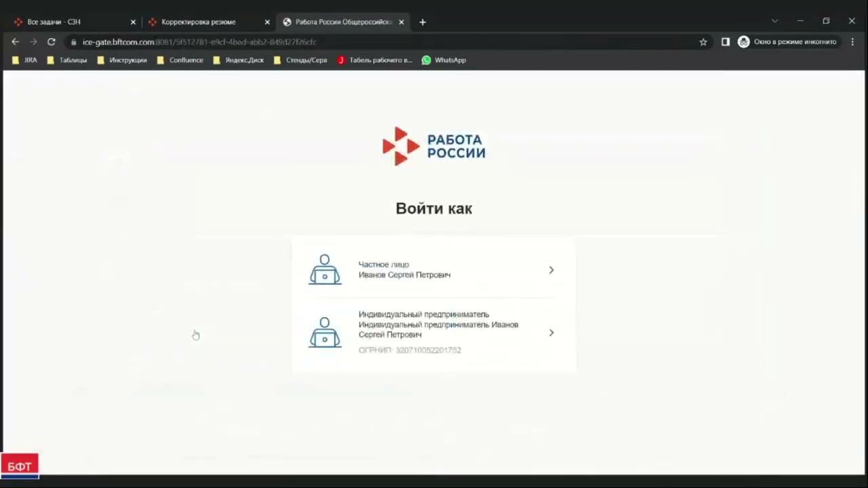Open Таблицы bookmark folder
Viewport: 868px width, 488px height.
66,60
